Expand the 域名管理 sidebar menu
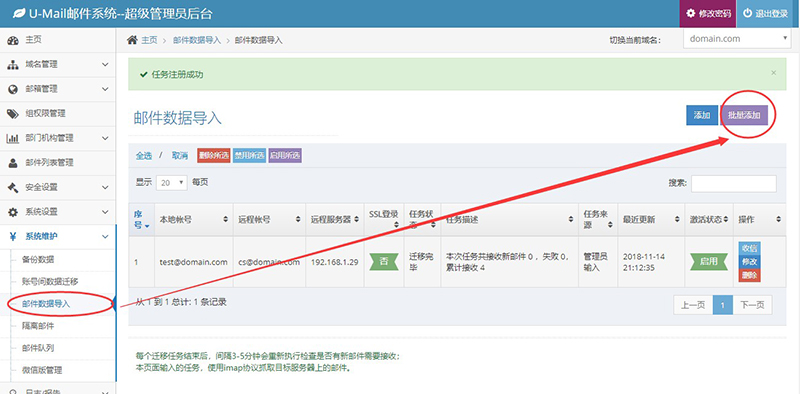This screenshot has height=394, width=800. 58,65
